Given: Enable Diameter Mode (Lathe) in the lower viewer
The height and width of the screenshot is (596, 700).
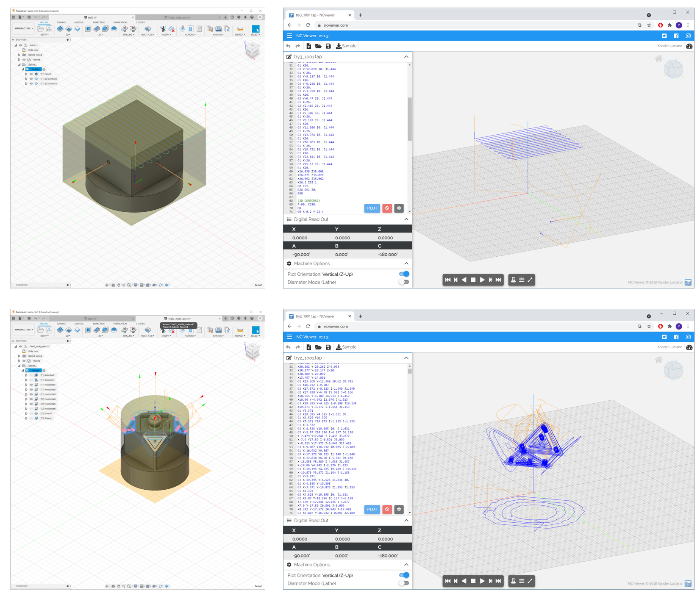Looking at the screenshot, I should coord(403,583).
